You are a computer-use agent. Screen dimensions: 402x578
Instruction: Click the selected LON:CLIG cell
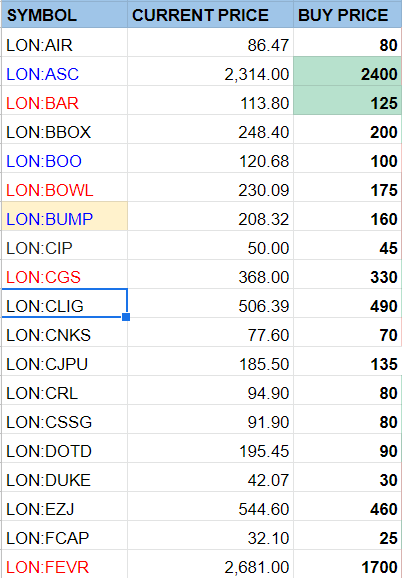click(64, 303)
